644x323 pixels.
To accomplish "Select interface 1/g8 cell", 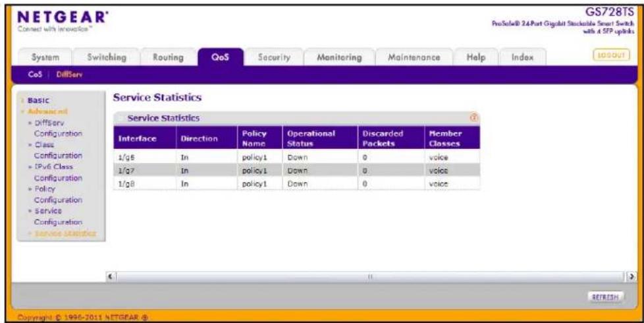I will 145,184.
